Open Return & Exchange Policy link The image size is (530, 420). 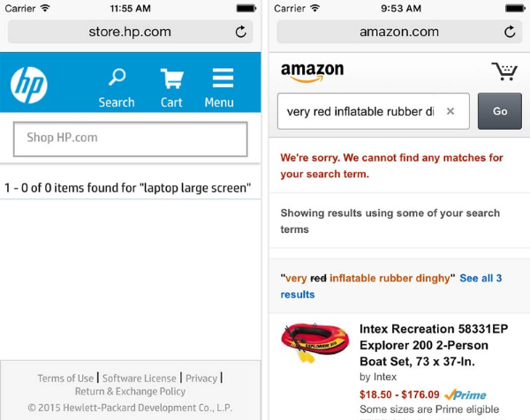point(130,391)
